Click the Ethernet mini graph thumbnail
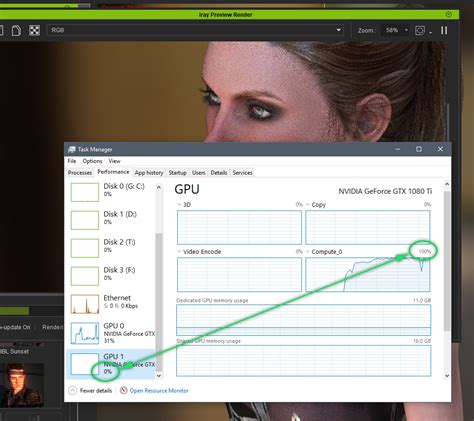 [x=85, y=304]
